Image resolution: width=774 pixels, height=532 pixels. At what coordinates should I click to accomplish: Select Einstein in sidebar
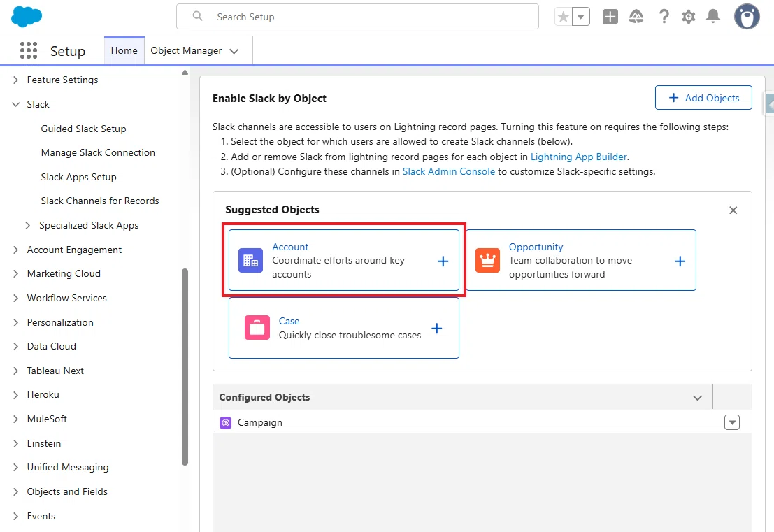tap(44, 444)
